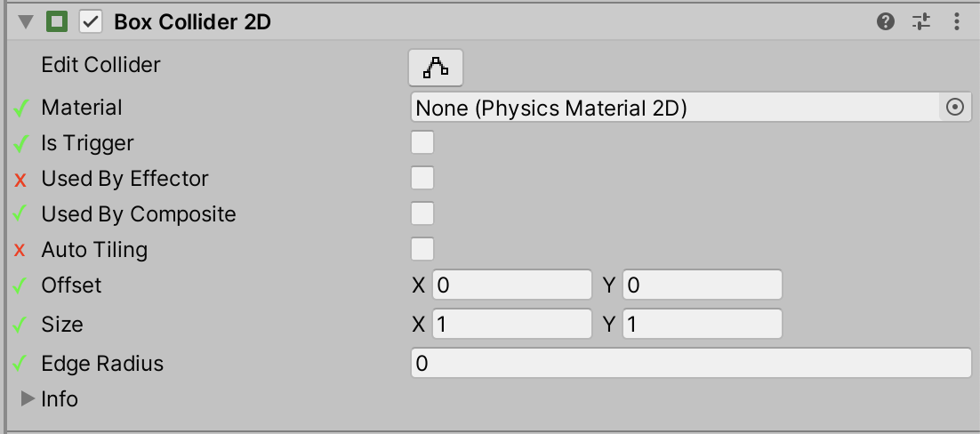Expand the Info foldout

coord(27,399)
